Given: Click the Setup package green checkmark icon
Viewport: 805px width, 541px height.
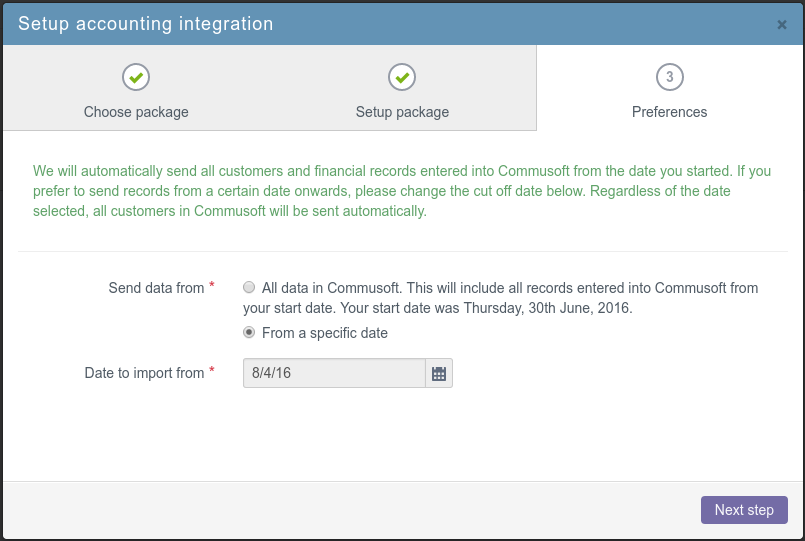Looking at the screenshot, I should coord(402,77).
